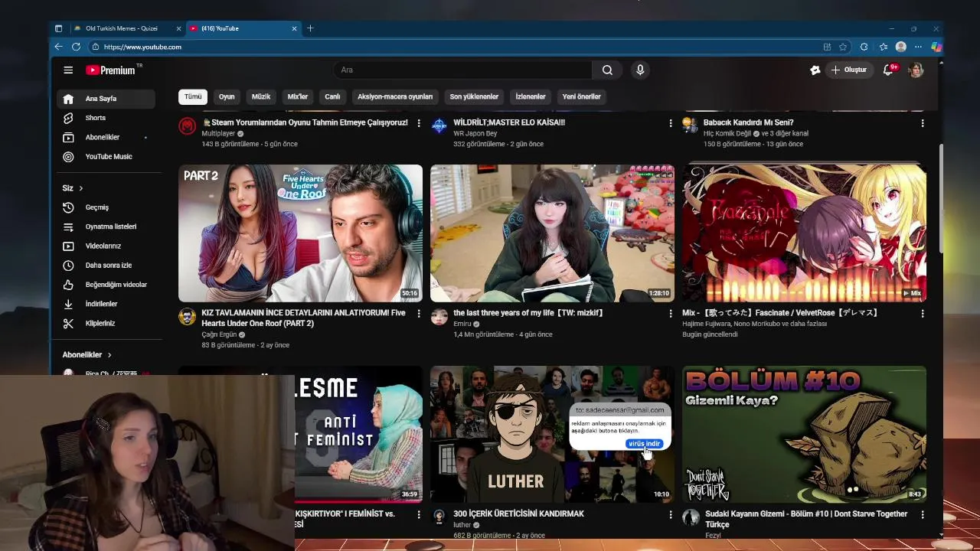Open Geçmiş history page
The width and height of the screenshot is (980, 551).
[106, 207]
